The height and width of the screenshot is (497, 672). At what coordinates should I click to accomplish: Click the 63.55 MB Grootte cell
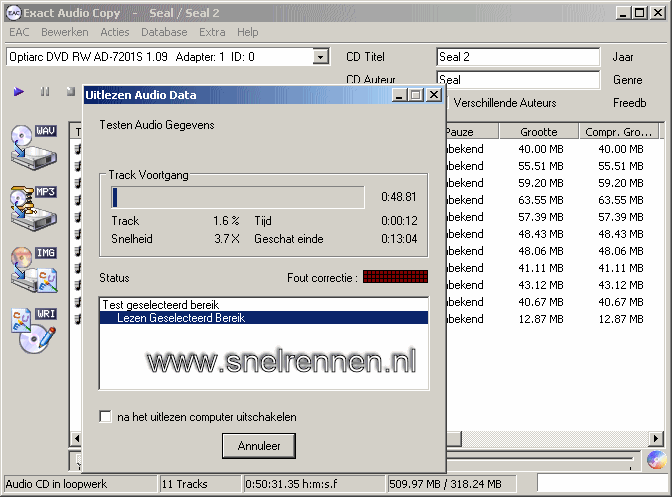541,200
